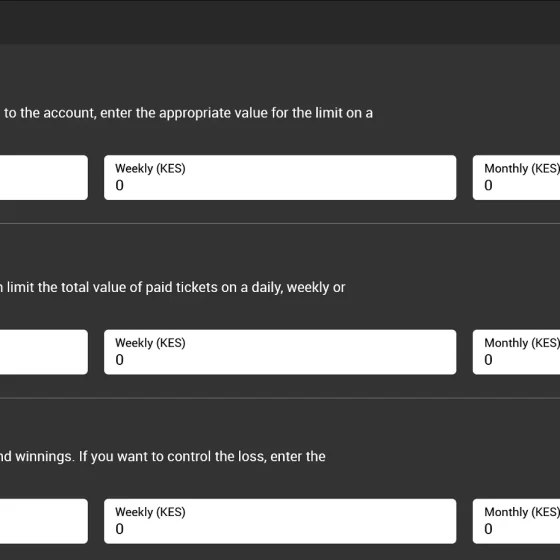Click the dark header bar at the top
The width and height of the screenshot is (560, 560).
(x=280, y=23)
